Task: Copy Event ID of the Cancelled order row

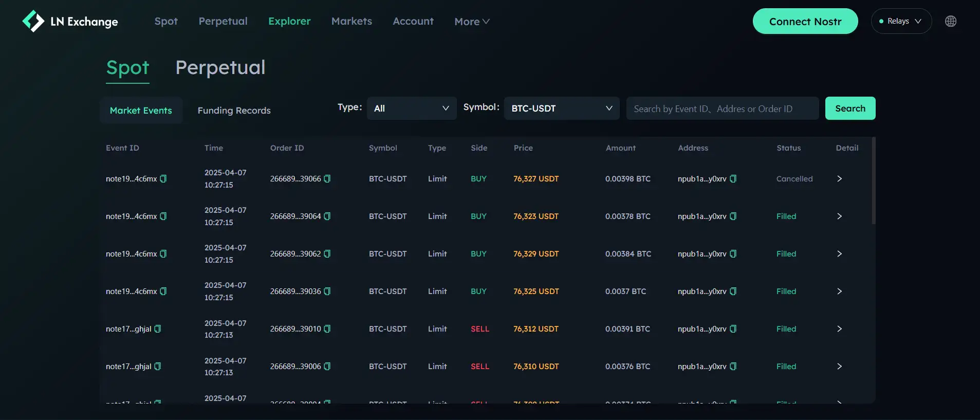Action: (163, 179)
